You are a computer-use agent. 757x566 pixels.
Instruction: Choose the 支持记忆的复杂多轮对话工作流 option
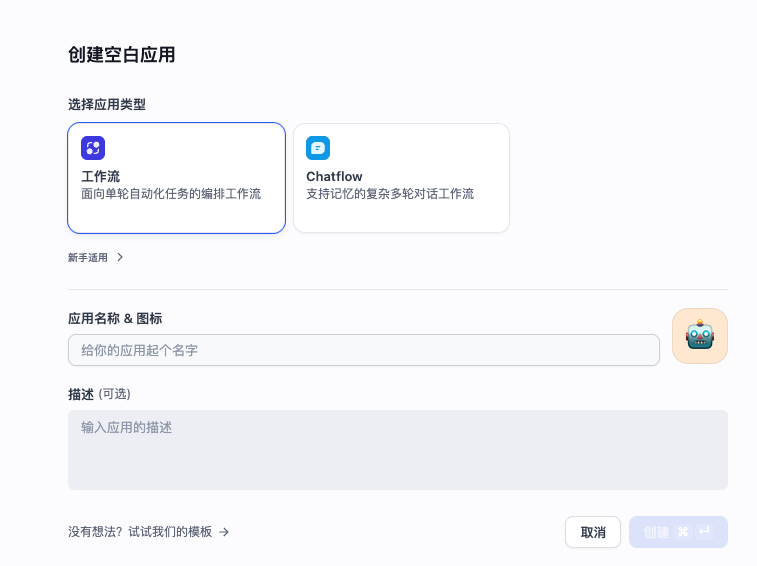click(390, 194)
